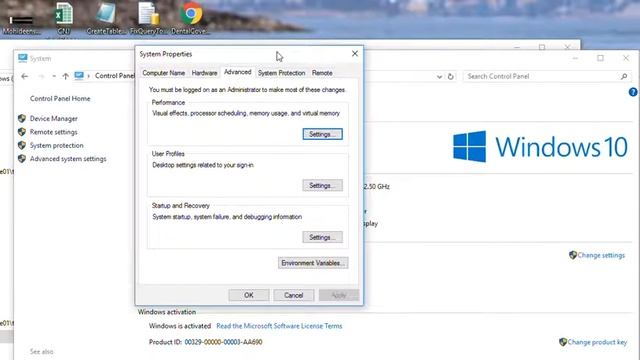Open User Profiles Settings button
Image resolution: width=640 pixels, height=360 pixels.
[322, 185]
